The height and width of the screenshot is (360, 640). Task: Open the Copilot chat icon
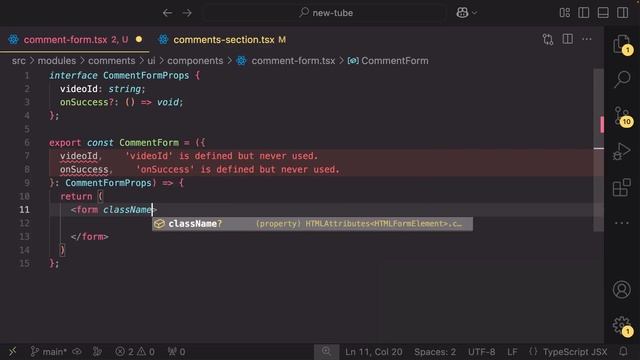[462, 13]
